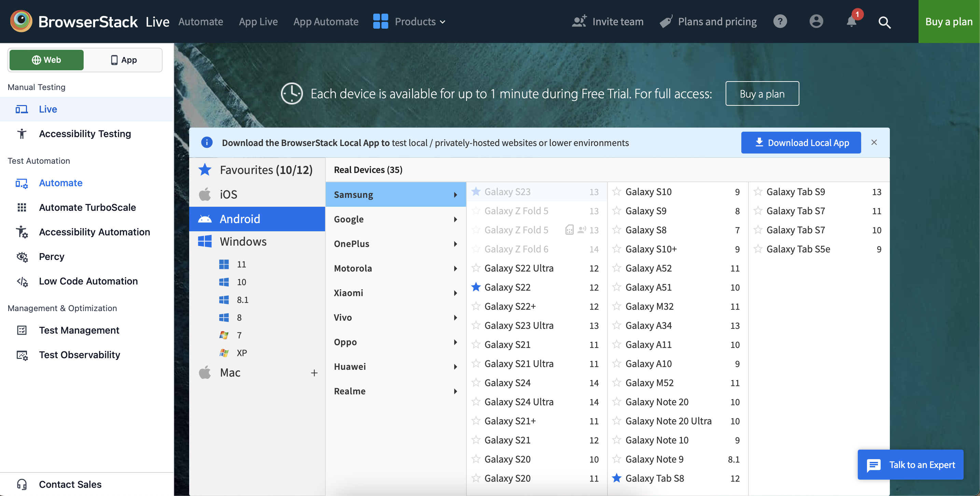Image resolution: width=980 pixels, height=496 pixels.
Task: Click the Test Observability icon
Action: pyautogui.click(x=22, y=355)
